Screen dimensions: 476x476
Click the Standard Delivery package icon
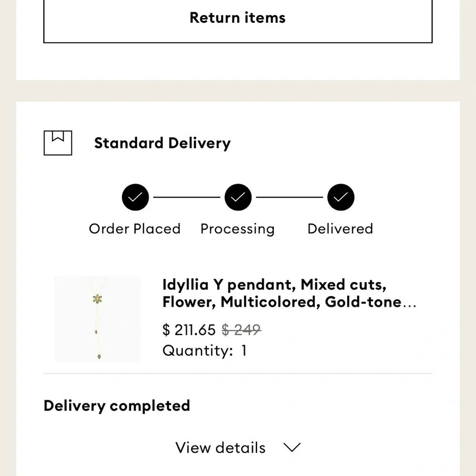pos(58,143)
